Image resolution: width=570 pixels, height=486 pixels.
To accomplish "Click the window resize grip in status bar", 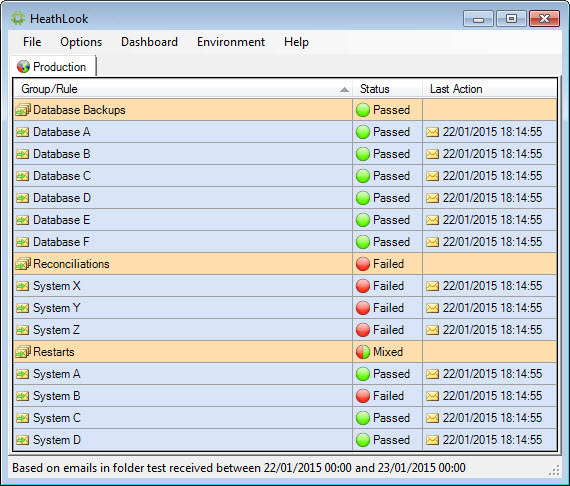I will coord(554,471).
